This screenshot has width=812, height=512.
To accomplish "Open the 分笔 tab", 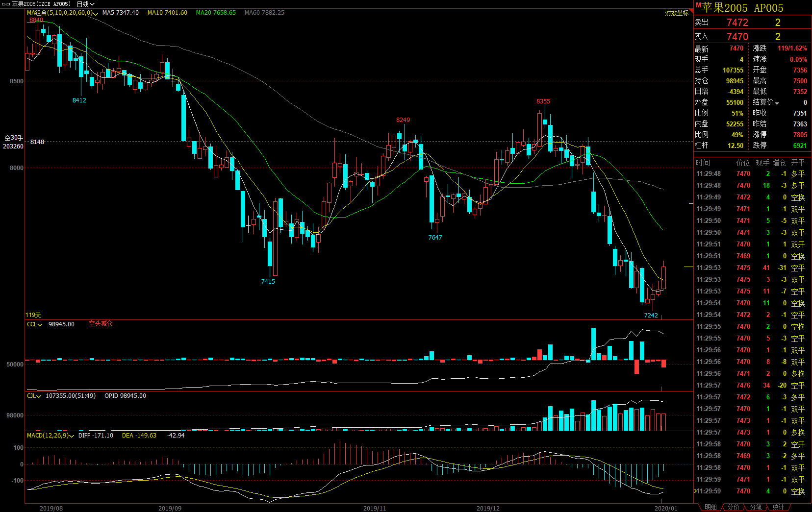I will click(x=756, y=507).
